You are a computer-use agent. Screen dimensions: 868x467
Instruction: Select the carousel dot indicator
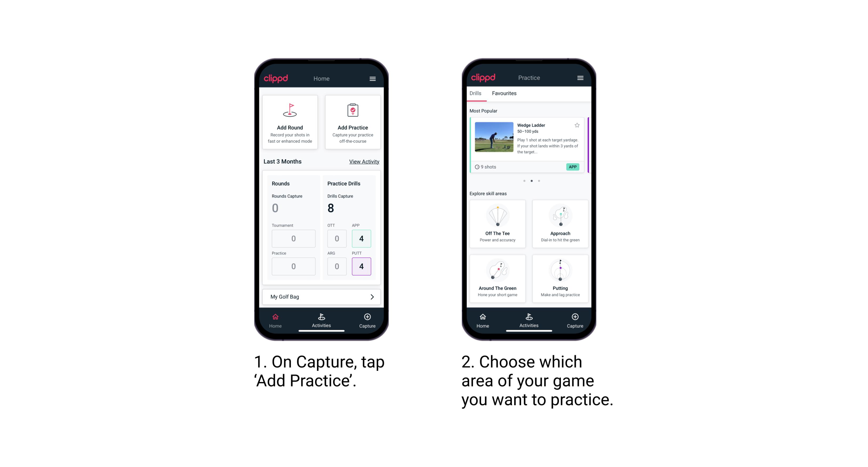530,180
